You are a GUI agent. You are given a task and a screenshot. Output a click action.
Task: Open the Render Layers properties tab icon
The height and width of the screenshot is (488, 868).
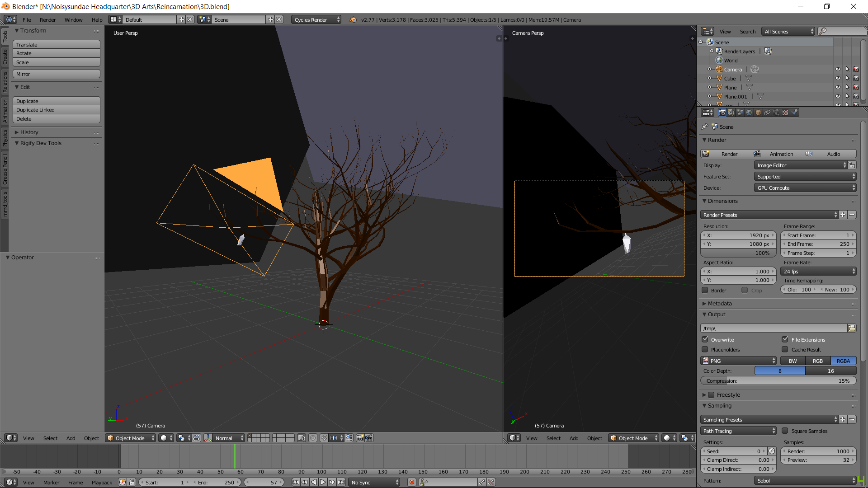[x=731, y=113]
